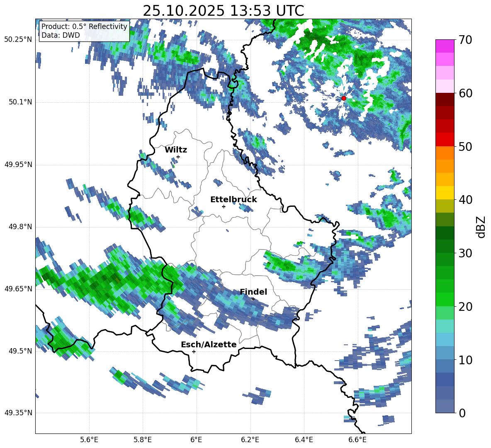The height and width of the screenshot is (448, 491).
Task: Click the 6°E longitude label
Action: (196, 440)
